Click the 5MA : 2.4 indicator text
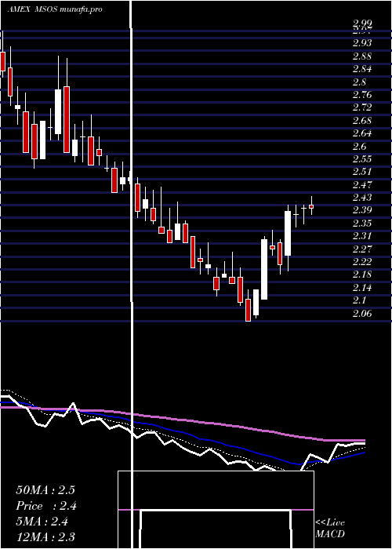Viewport: 392px width, 549px height. pos(42,522)
